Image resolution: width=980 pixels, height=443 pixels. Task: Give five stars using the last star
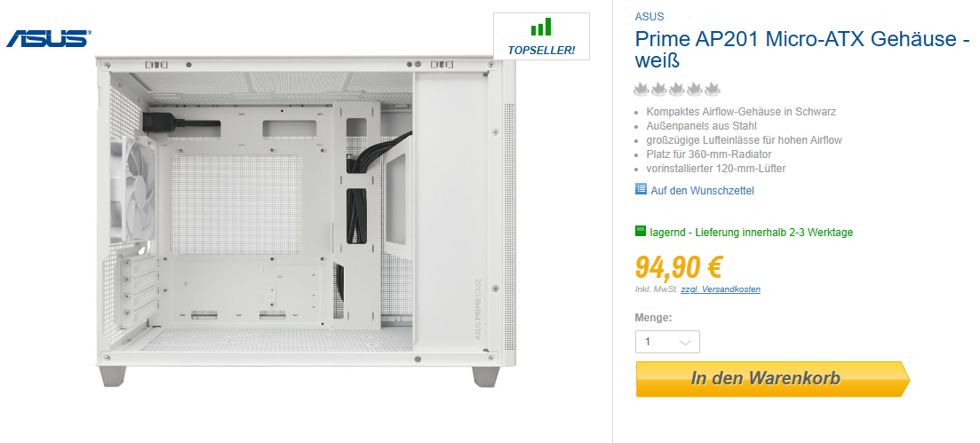tap(713, 90)
